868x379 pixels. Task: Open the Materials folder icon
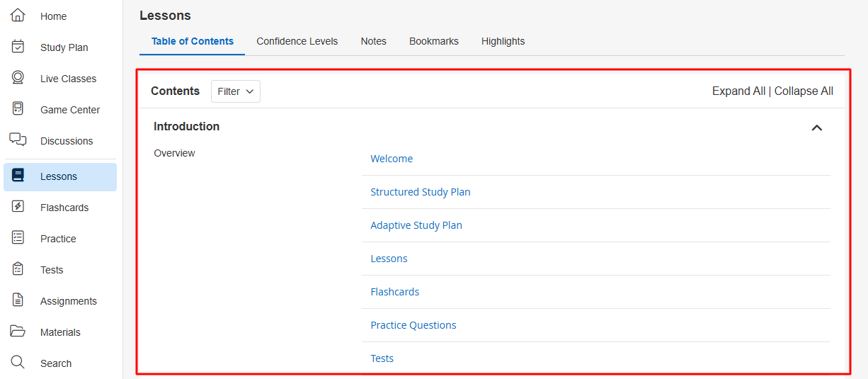tap(18, 332)
